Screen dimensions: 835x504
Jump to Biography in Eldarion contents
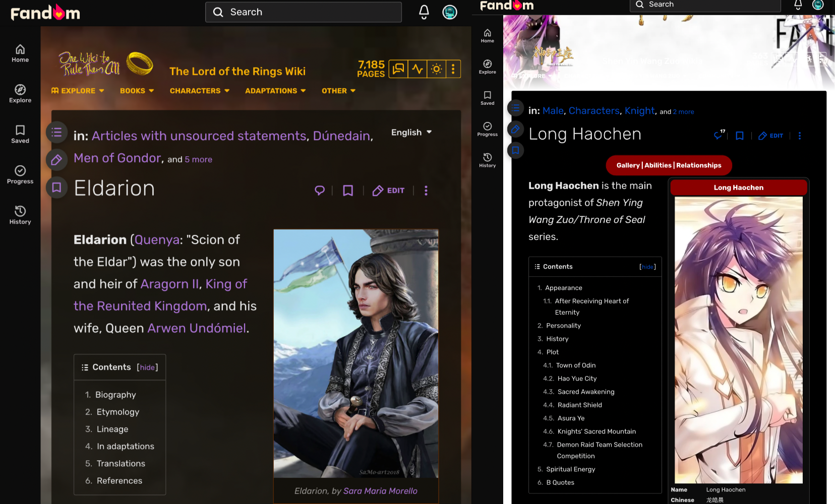pyautogui.click(x=115, y=395)
